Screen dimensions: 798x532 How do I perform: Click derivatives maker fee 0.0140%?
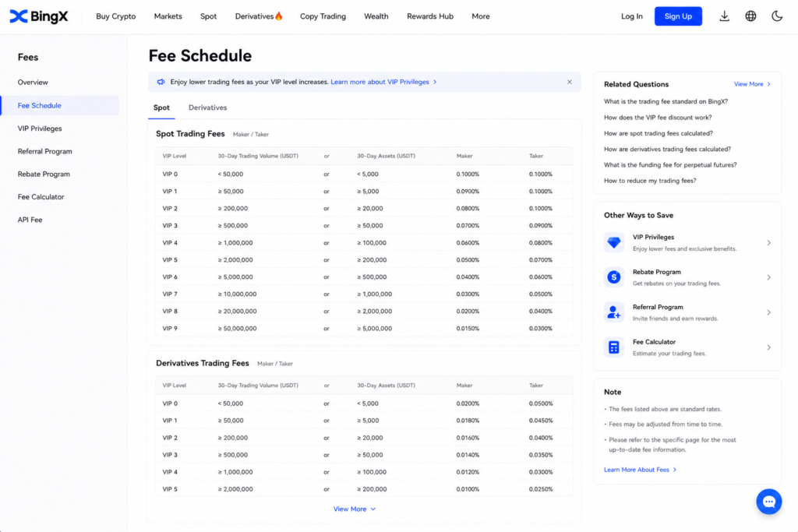(468, 455)
